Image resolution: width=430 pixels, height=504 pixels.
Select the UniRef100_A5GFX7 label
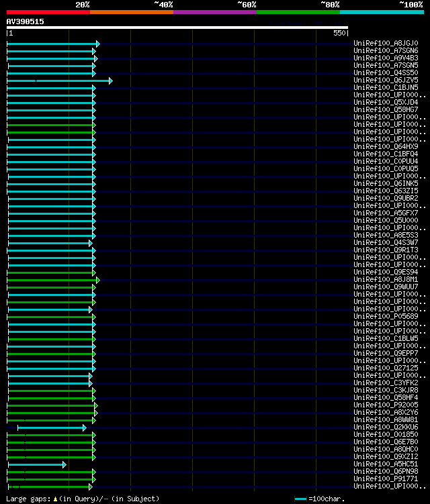click(x=386, y=213)
